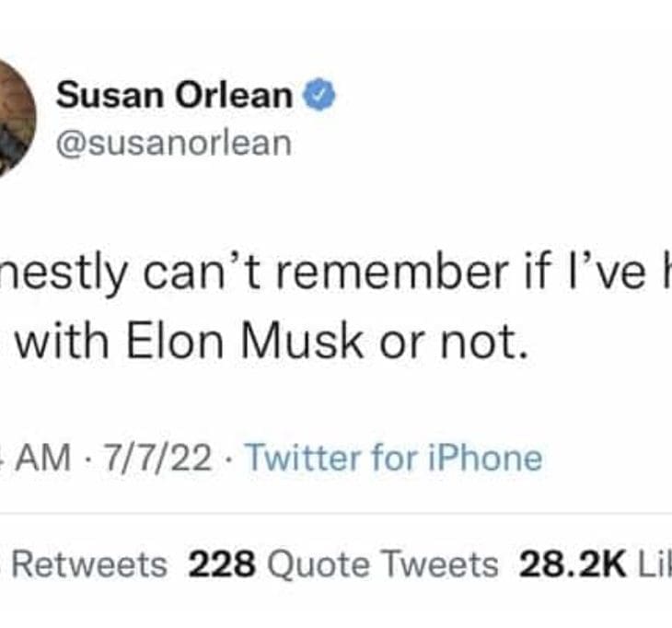The image size is (672, 628).
Task: Click the 7/7/22 date stamp
Action: (160, 457)
